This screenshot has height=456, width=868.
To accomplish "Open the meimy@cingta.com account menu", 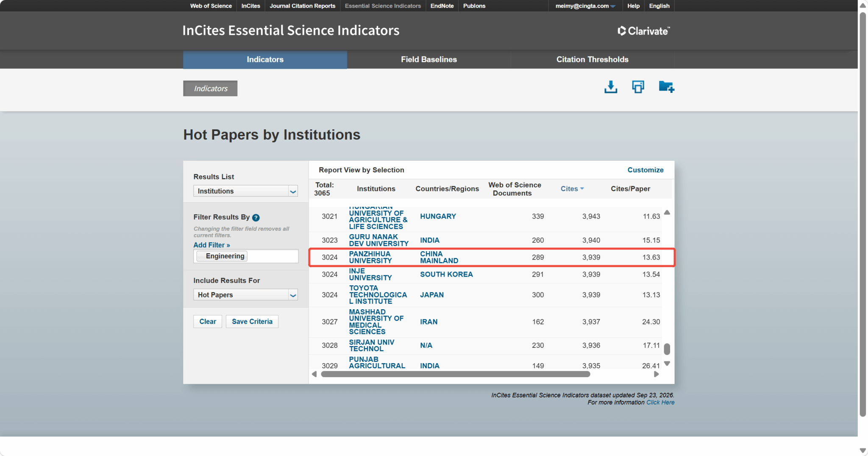I will click(x=585, y=6).
